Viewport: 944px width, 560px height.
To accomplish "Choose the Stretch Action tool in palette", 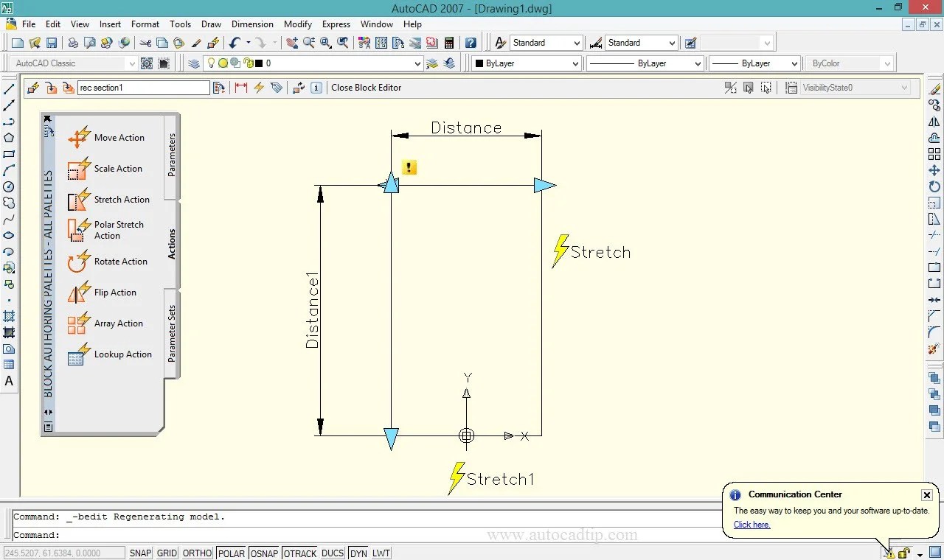I will point(108,200).
